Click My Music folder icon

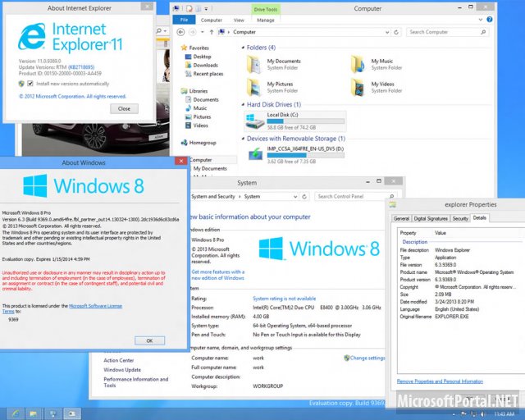point(358,64)
